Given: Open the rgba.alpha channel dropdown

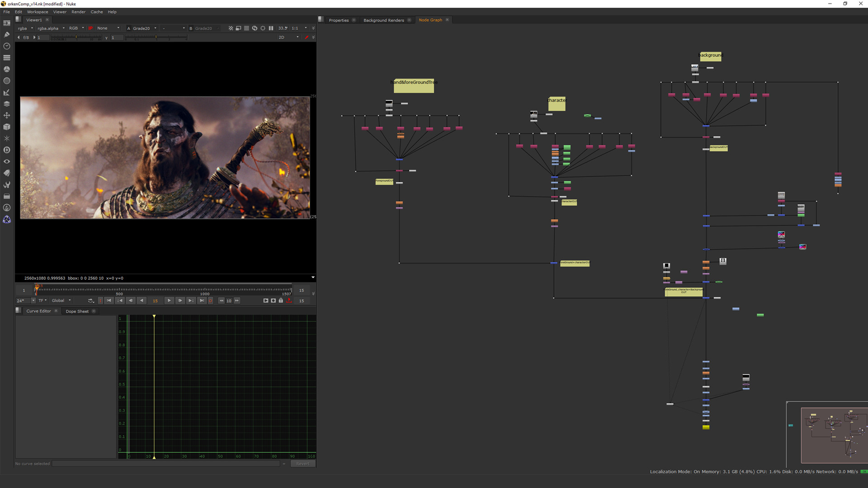Looking at the screenshot, I should [51, 28].
